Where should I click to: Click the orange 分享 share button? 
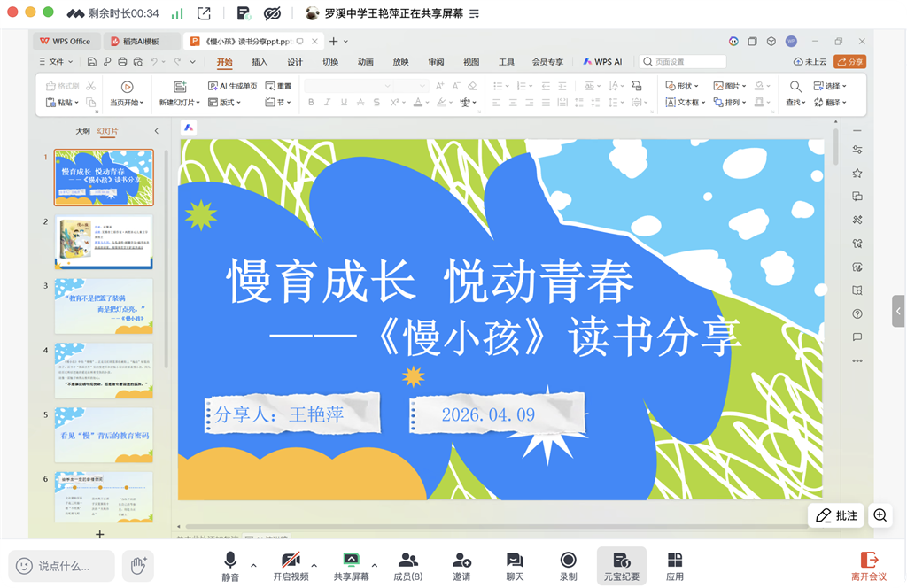tap(849, 62)
